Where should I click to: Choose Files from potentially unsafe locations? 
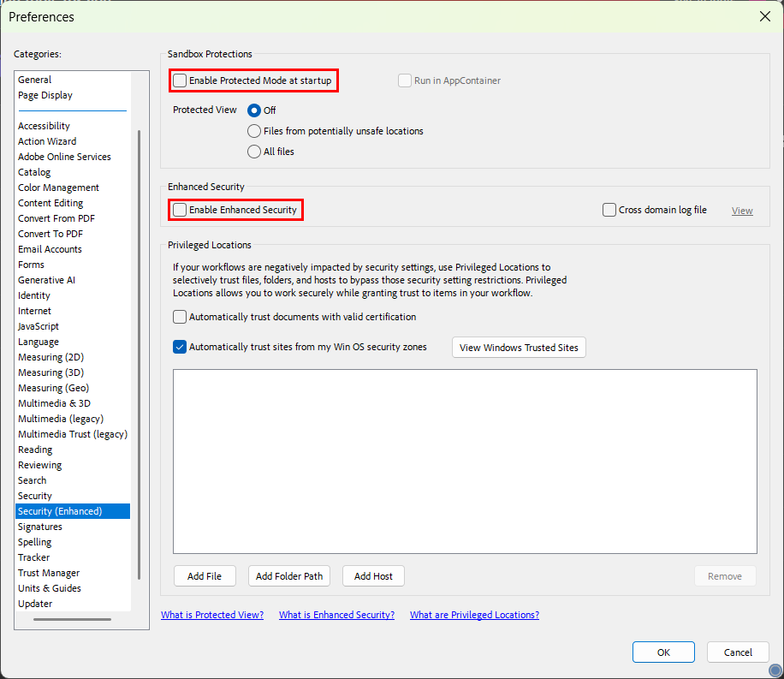coord(254,131)
